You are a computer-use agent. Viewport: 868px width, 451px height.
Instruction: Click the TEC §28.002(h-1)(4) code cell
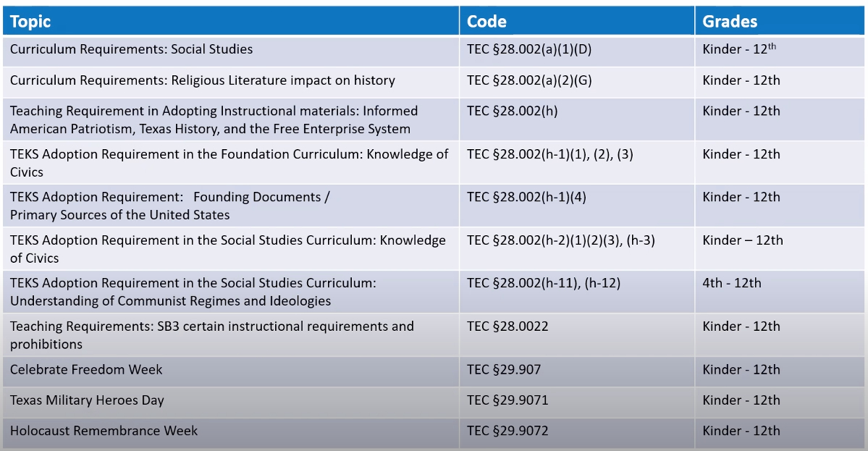coord(526,197)
